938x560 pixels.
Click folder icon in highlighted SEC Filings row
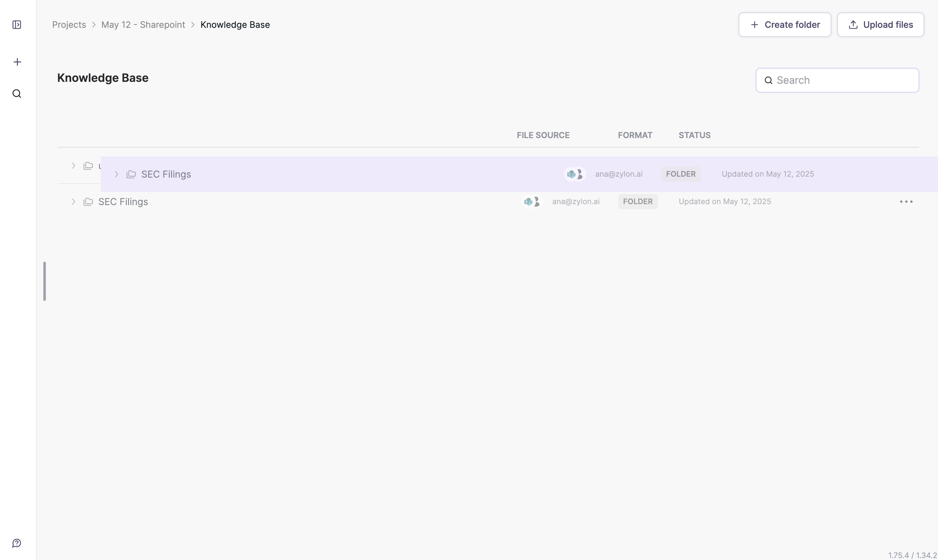131,174
